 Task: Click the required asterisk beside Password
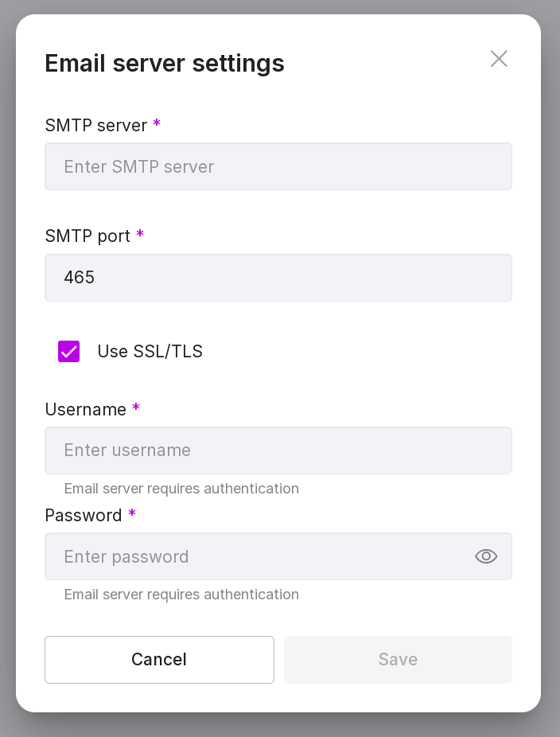132,514
